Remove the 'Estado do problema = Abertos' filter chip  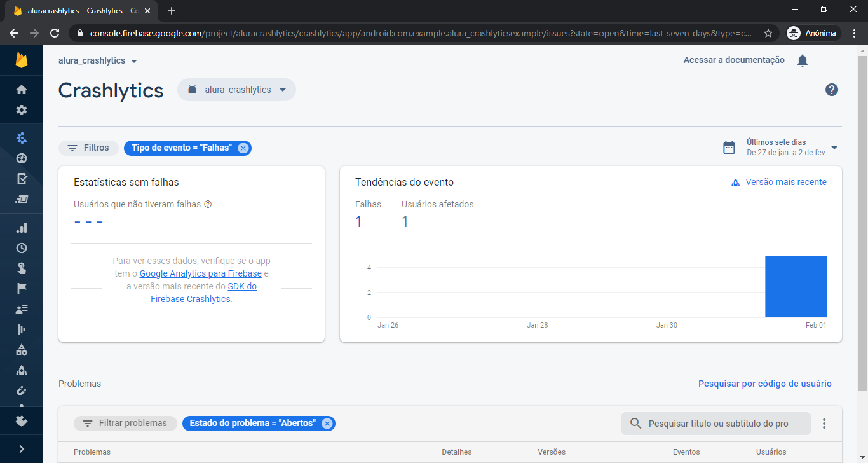[327, 423]
